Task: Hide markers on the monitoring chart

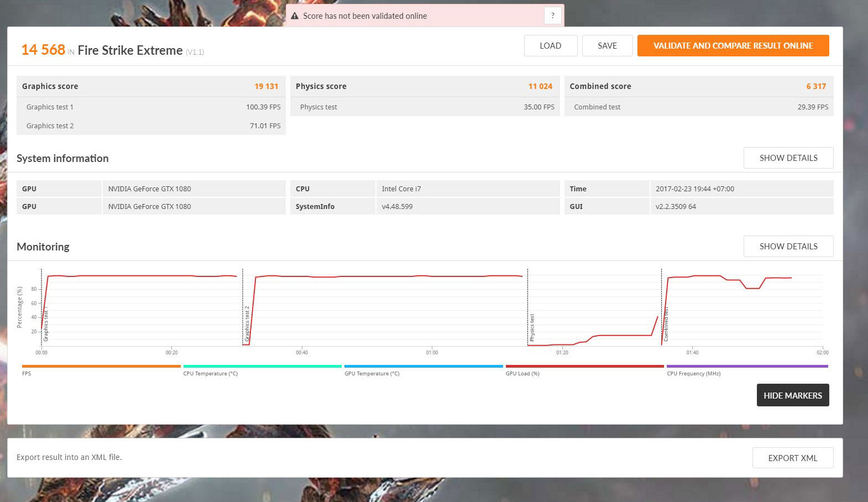Action: click(x=792, y=395)
